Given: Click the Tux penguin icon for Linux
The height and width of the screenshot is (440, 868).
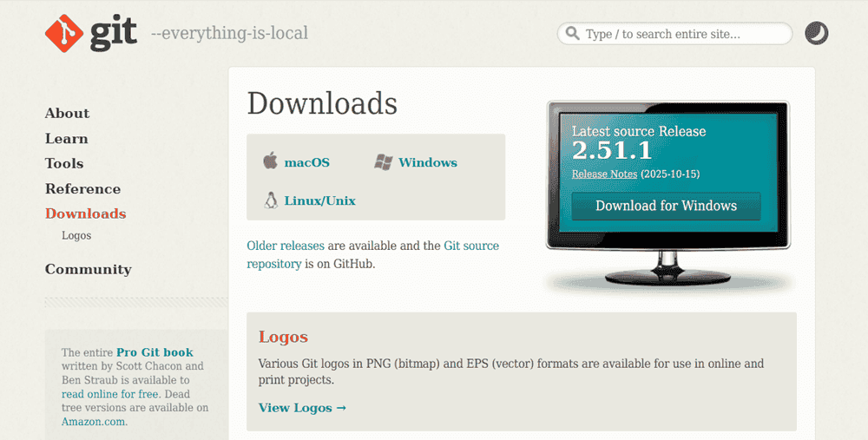Looking at the screenshot, I should (x=270, y=200).
